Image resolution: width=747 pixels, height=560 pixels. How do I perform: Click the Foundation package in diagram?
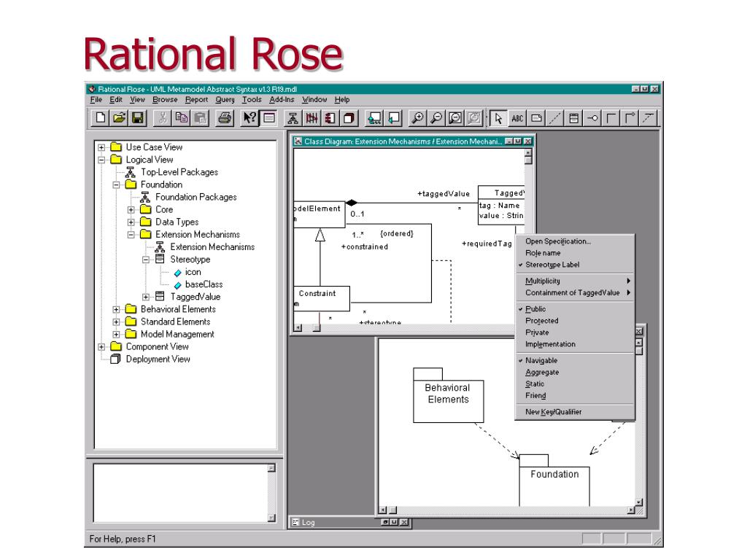pyautogui.click(x=554, y=481)
